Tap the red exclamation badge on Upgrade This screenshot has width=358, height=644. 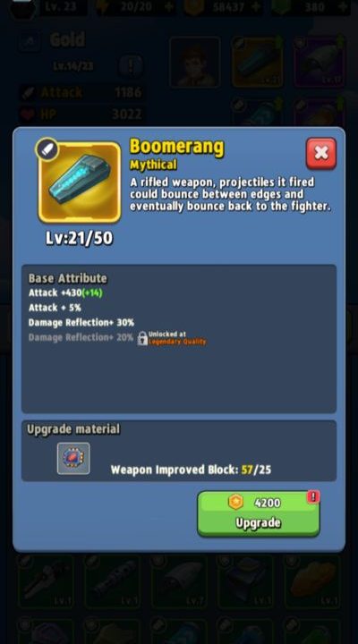[313, 497]
